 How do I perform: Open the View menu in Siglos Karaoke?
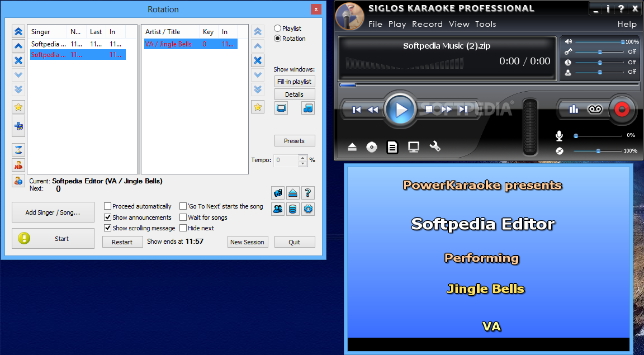459,24
